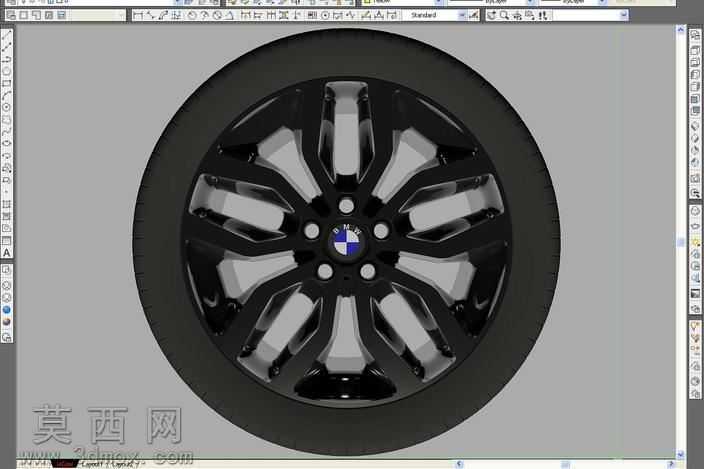Click the Radius dimension tool

(x=192, y=15)
